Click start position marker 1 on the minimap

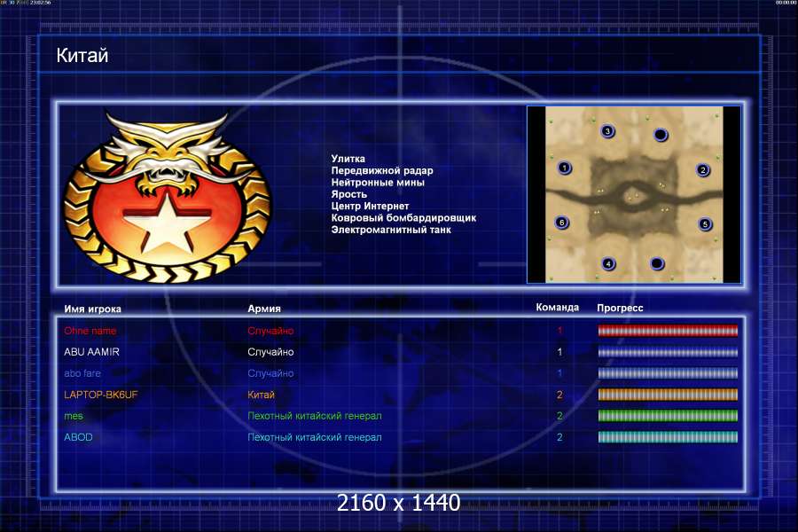tap(565, 168)
